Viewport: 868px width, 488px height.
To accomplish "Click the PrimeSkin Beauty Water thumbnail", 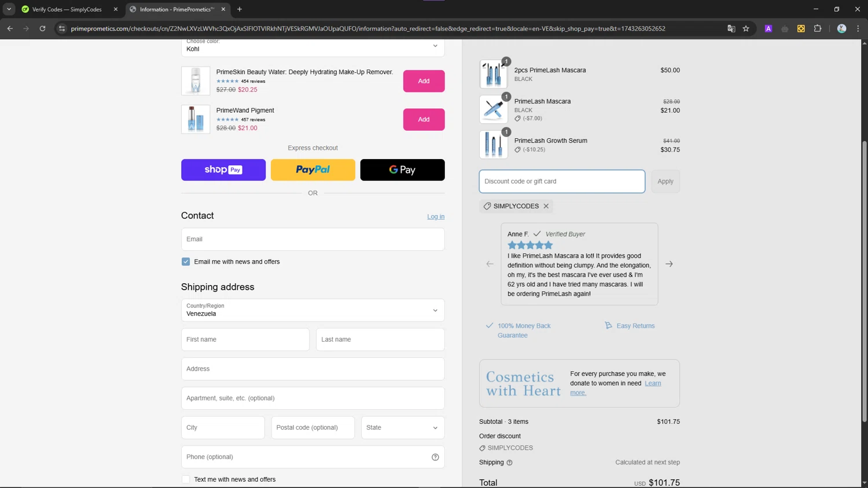I will pyautogui.click(x=196, y=81).
